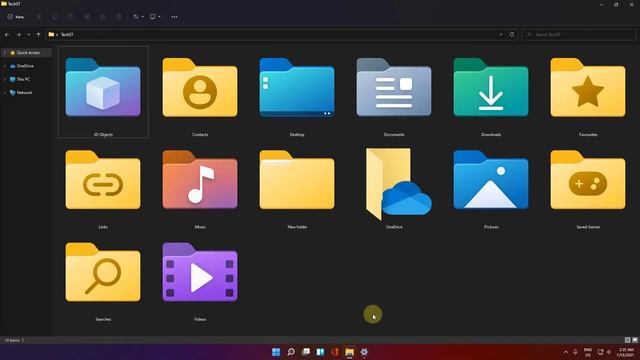The width and height of the screenshot is (640, 360).
Task: Click the search box
Action: (579, 35)
